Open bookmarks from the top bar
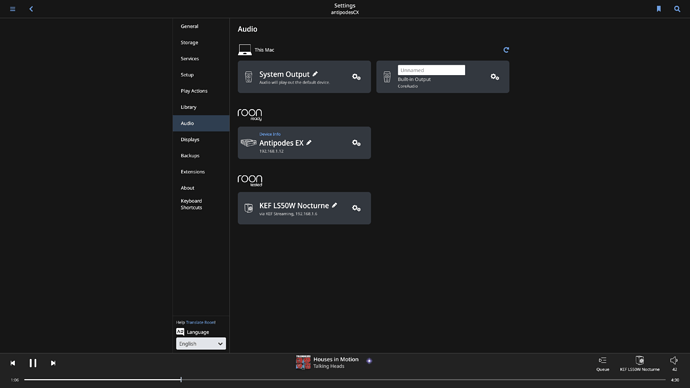Screen dimensions: 690x388 [659, 9]
